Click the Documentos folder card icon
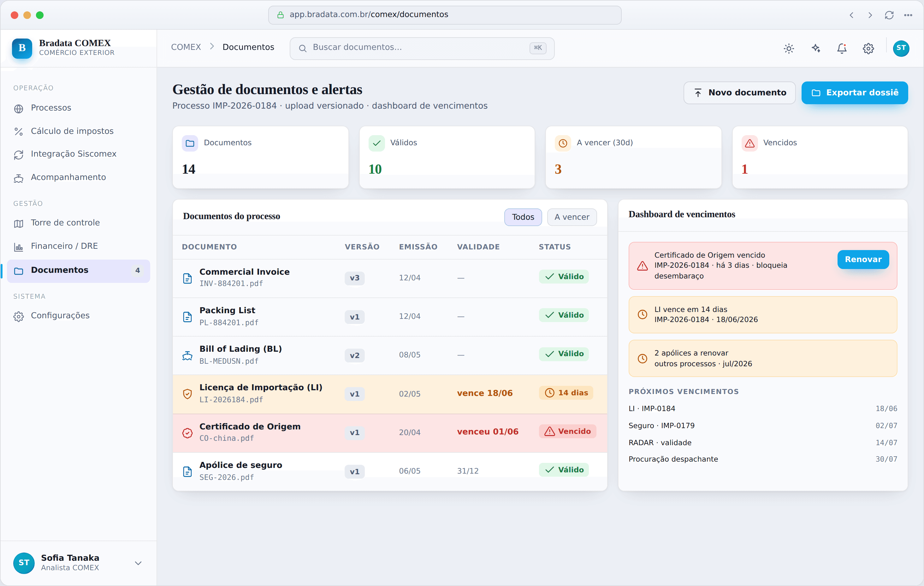The image size is (924, 586). [x=190, y=143]
